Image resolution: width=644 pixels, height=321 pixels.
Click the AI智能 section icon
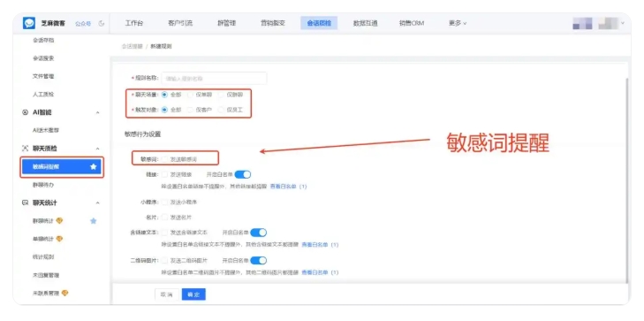pos(25,112)
